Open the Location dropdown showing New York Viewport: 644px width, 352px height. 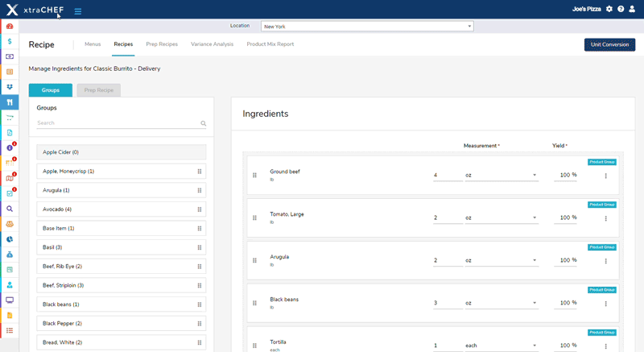[367, 27]
